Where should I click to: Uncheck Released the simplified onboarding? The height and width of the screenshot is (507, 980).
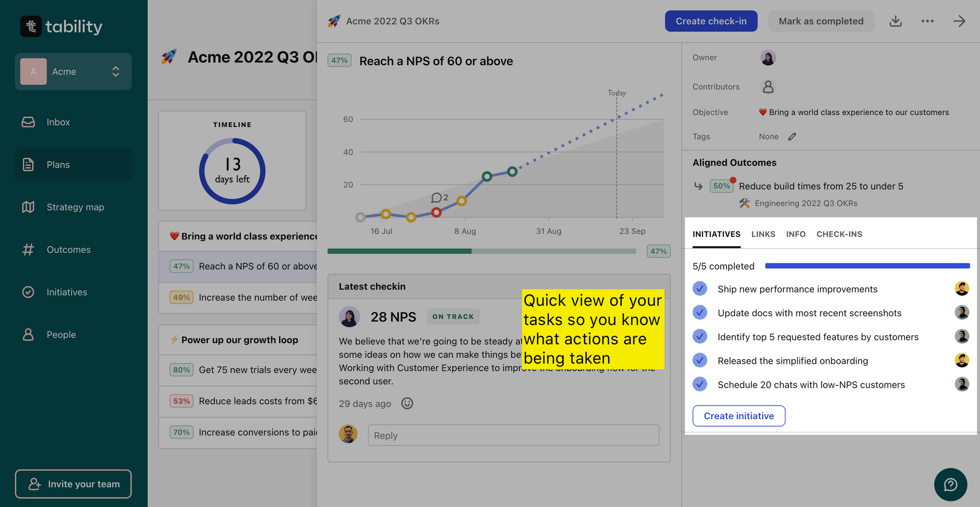(700, 360)
